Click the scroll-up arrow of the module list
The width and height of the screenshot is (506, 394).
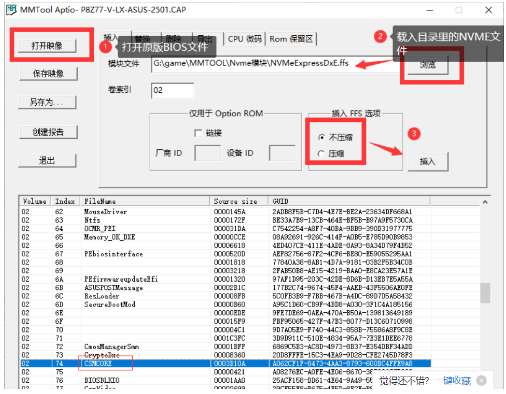tap(485, 202)
